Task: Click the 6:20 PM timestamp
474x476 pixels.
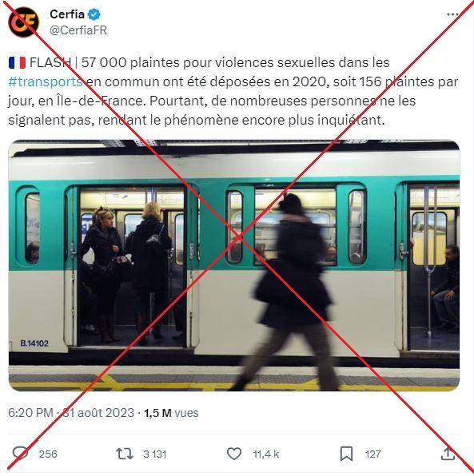Action: tap(30, 413)
